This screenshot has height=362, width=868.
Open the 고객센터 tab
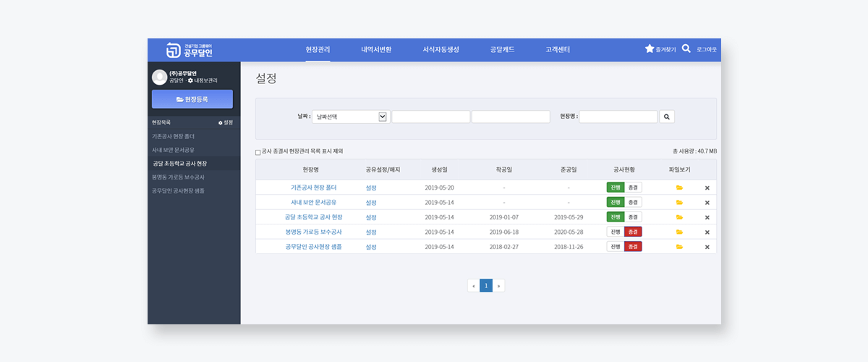[558, 49]
